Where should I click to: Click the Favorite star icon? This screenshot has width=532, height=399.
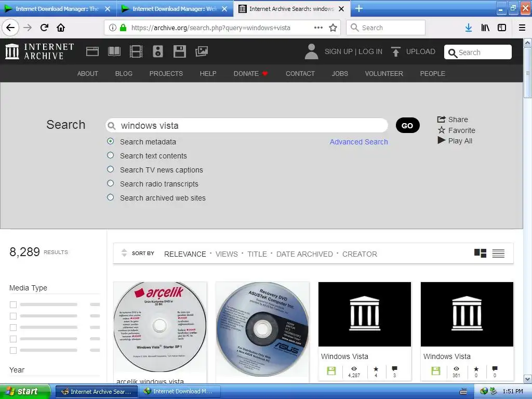[x=441, y=130]
